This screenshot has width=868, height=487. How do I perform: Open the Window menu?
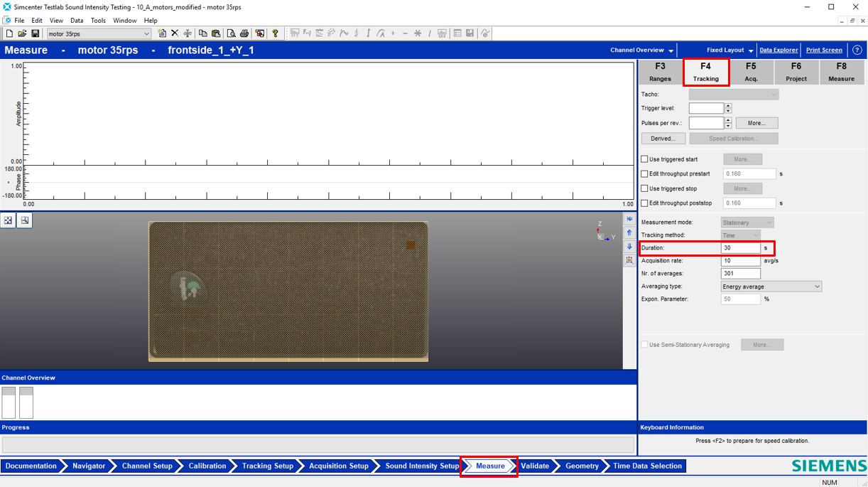point(124,21)
